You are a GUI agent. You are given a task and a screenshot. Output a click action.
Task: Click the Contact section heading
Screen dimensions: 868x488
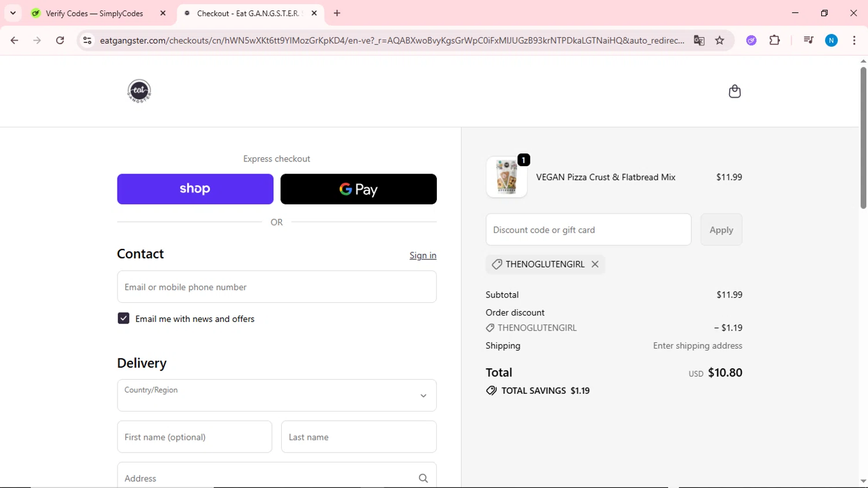[141, 254]
